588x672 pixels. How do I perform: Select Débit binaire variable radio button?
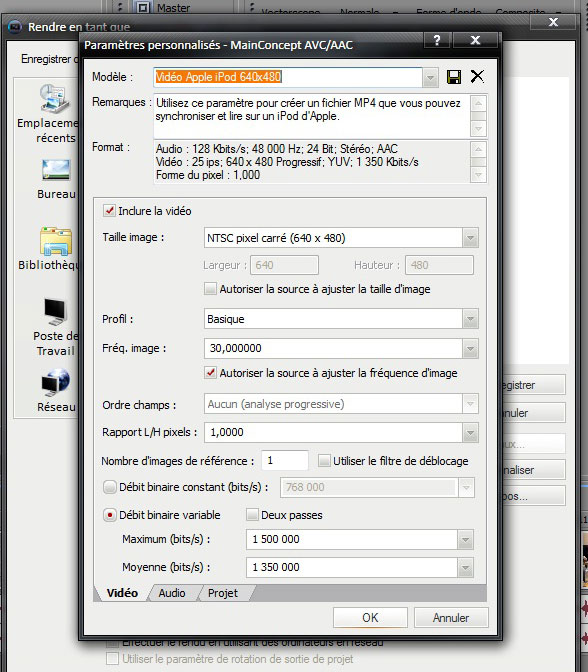(x=110, y=515)
